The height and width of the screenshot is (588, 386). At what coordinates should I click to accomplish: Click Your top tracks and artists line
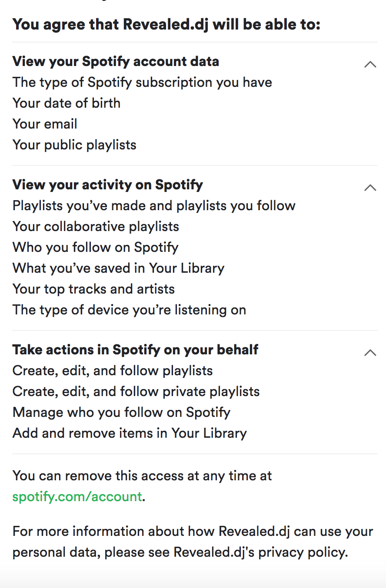point(93,289)
